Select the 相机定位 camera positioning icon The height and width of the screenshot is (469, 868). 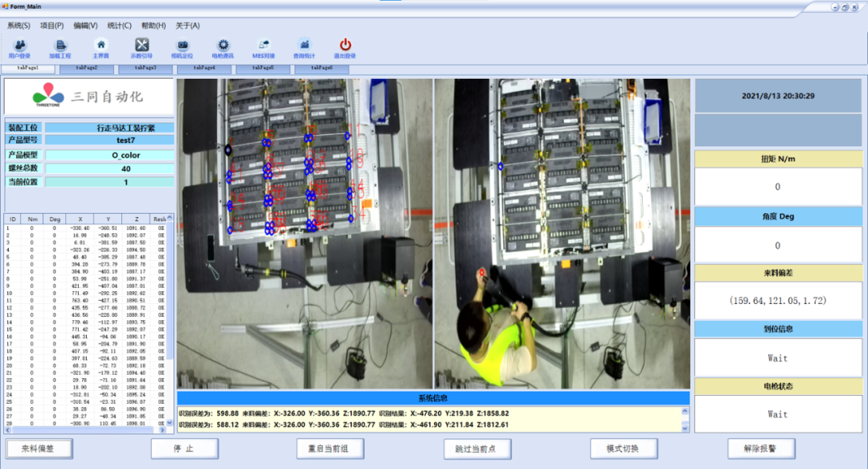[182, 48]
